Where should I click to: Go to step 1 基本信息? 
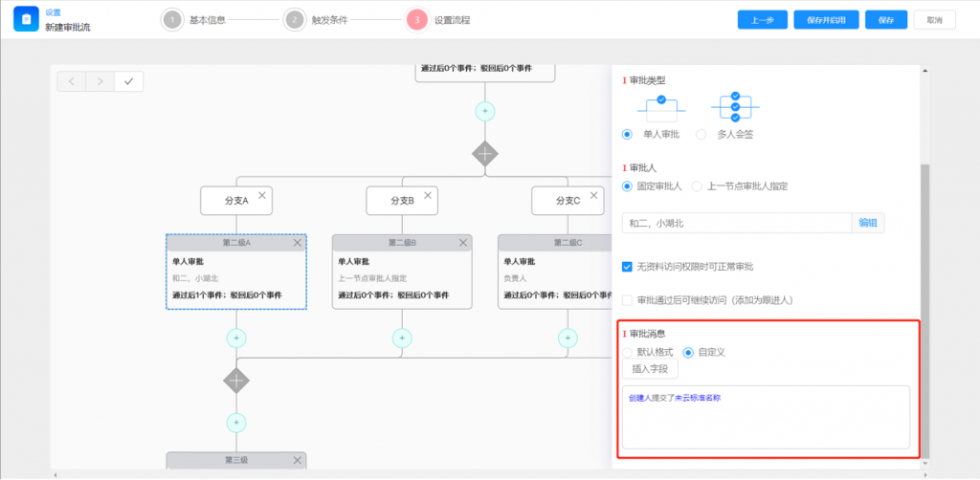point(172,19)
